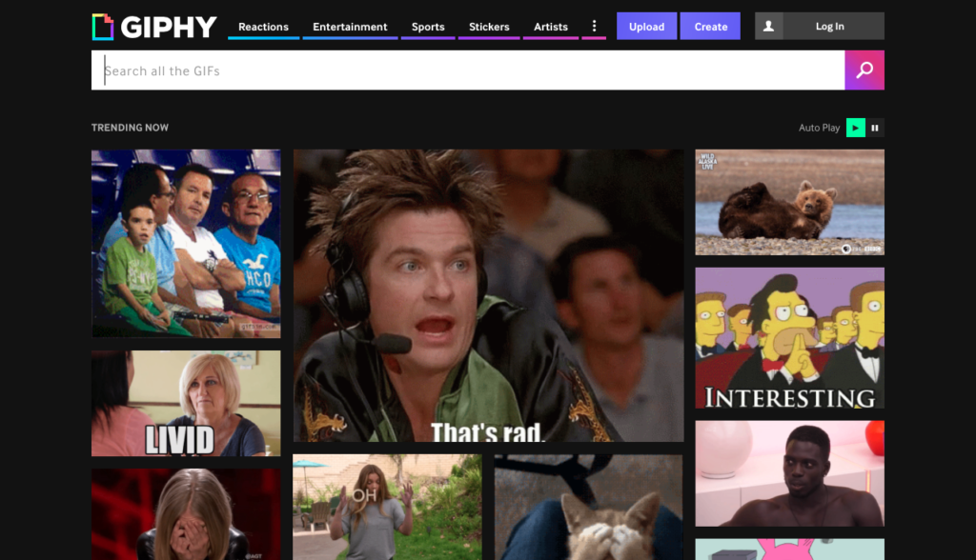Open the brown bear GIF
Viewport: 976px width, 560px height.
tap(790, 202)
